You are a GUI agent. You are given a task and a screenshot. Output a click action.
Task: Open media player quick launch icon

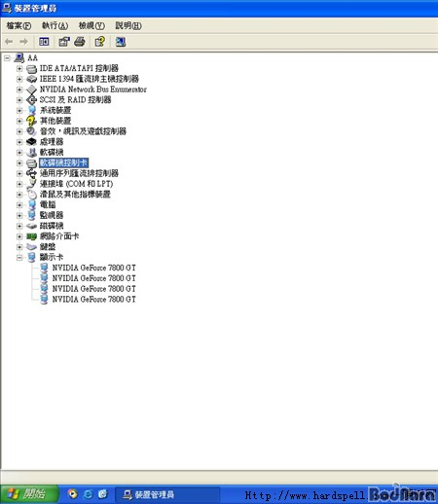tap(72, 494)
